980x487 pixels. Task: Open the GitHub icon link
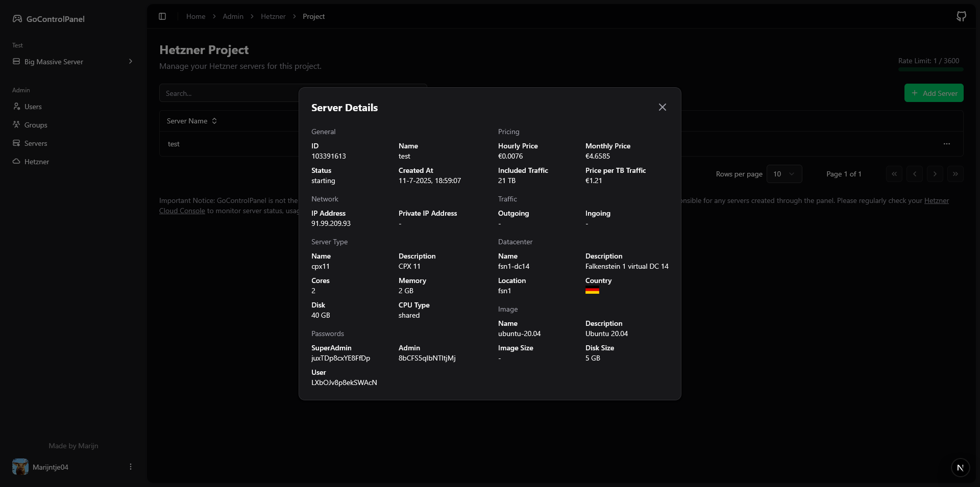(961, 16)
